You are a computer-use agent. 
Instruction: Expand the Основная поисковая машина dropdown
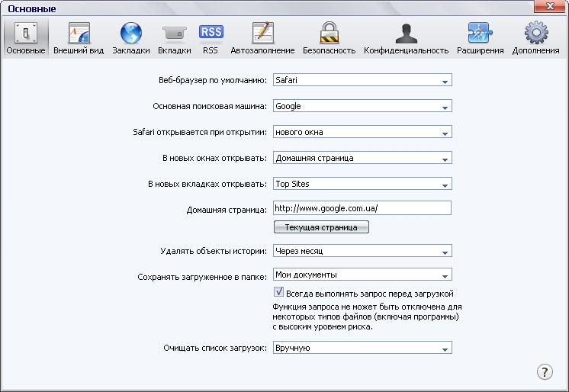coord(362,106)
